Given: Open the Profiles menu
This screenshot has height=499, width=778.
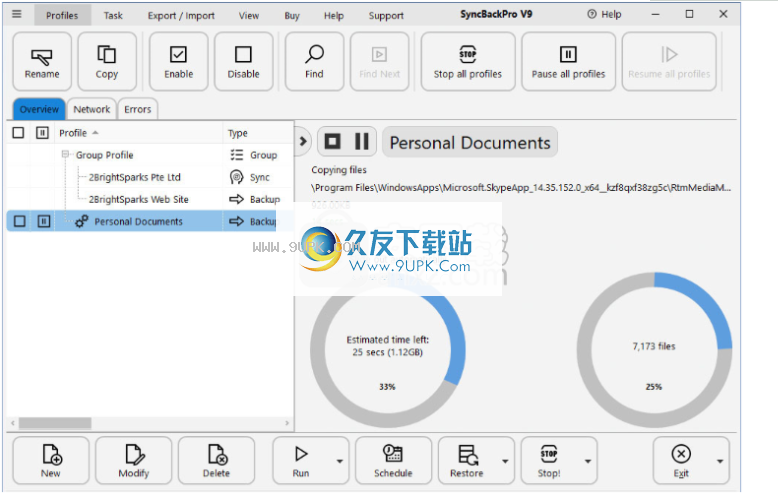Looking at the screenshot, I should pyautogui.click(x=62, y=15).
